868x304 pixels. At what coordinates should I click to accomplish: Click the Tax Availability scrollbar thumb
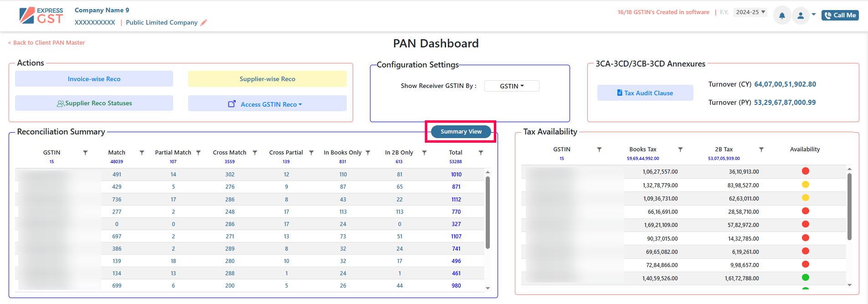pos(849,206)
